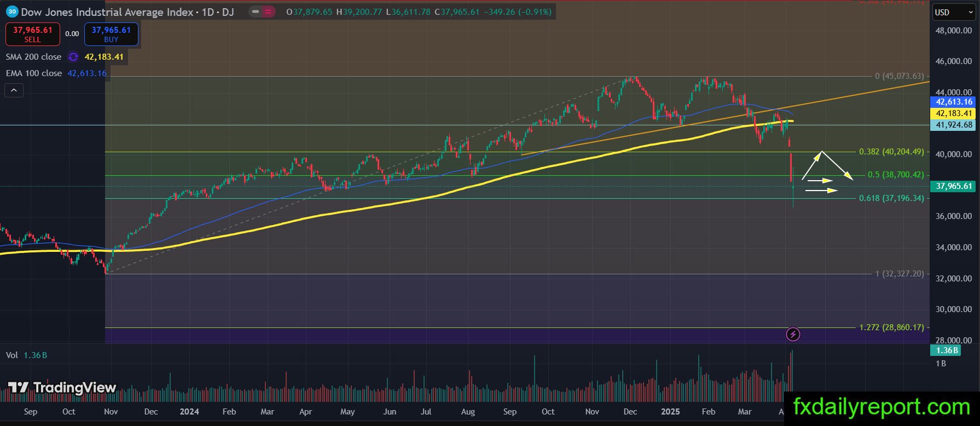The image size is (980, 426).
Task: Click the yellow 42,183.41 value in the SMA legend
Action: (x=104, y=57)
